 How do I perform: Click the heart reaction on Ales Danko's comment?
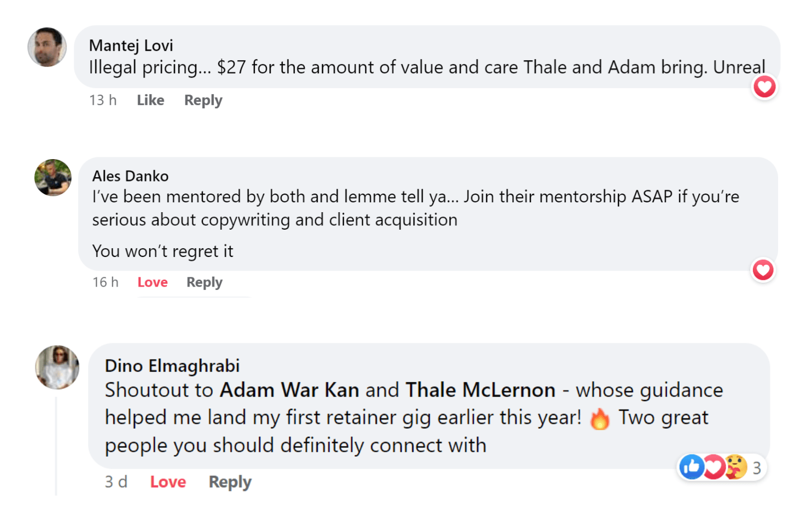[x=763, y=270]
